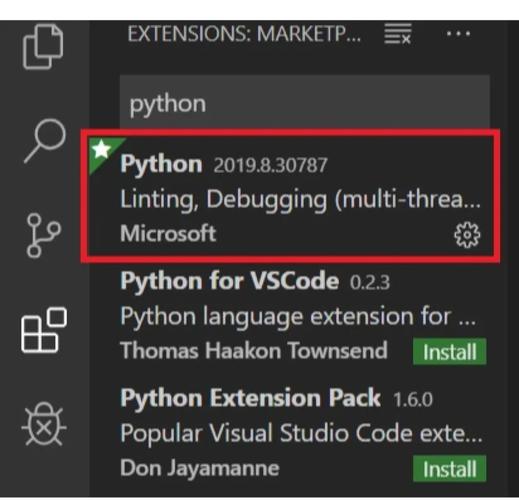Click the extensions search box with python
The width and height of the screenshot is (519, 500).
point(305,103)
